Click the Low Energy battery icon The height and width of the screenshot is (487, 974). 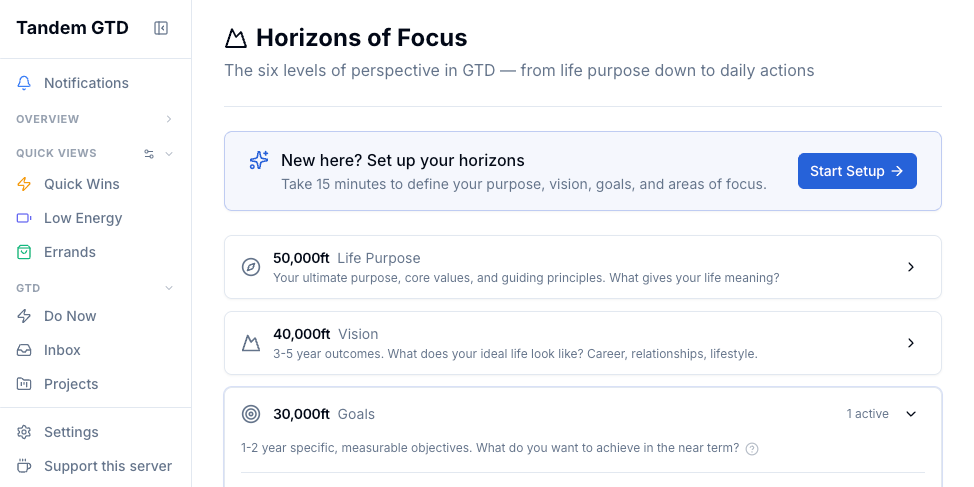pyautogui.click(x=25, y=218)
